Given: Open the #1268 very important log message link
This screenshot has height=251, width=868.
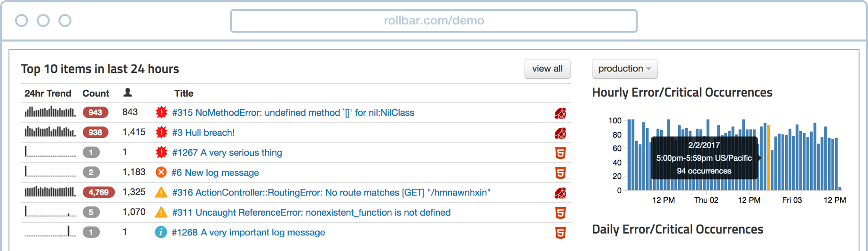Looking at the screenshot, I should [x=248, y=232].
